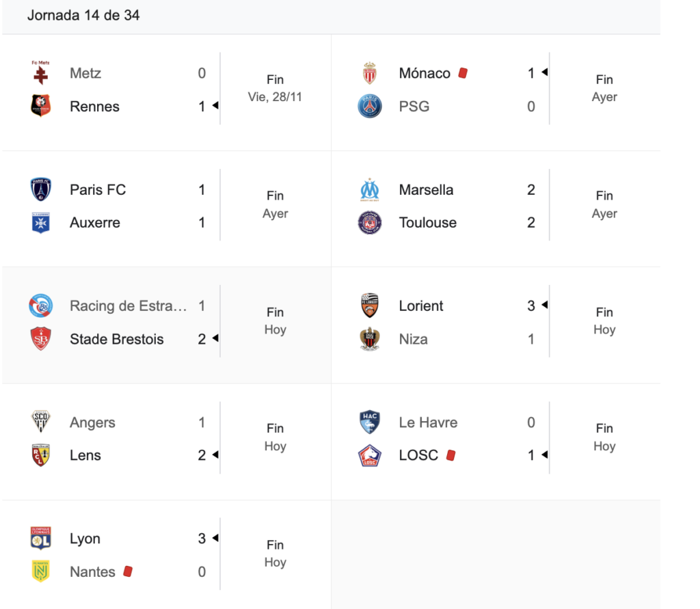Click the Racing de Estrasburgo team name
Image resolution: width=700 pixels, height=609 pixels.
pyautogui.click(x=128, y=306)
